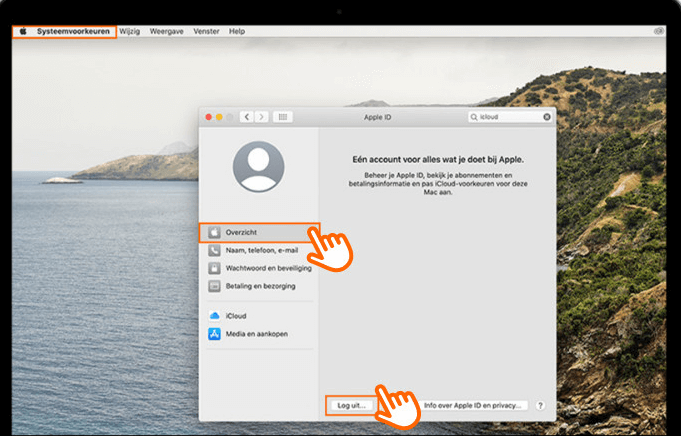Open Info over Apple ID en privacy
682x436 pixels.
(472, 405)
